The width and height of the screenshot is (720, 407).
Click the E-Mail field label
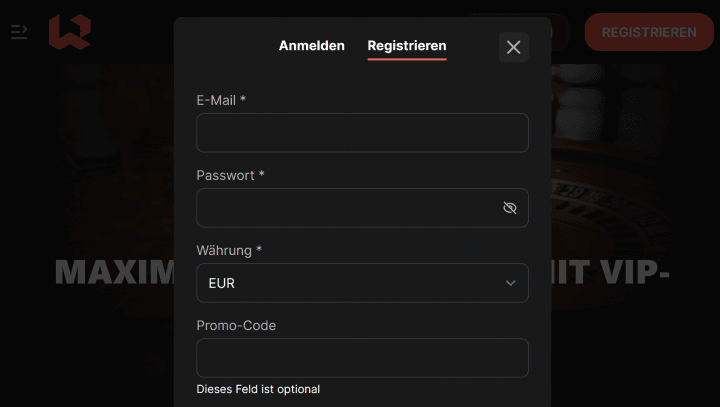click(x=221, y=100)
